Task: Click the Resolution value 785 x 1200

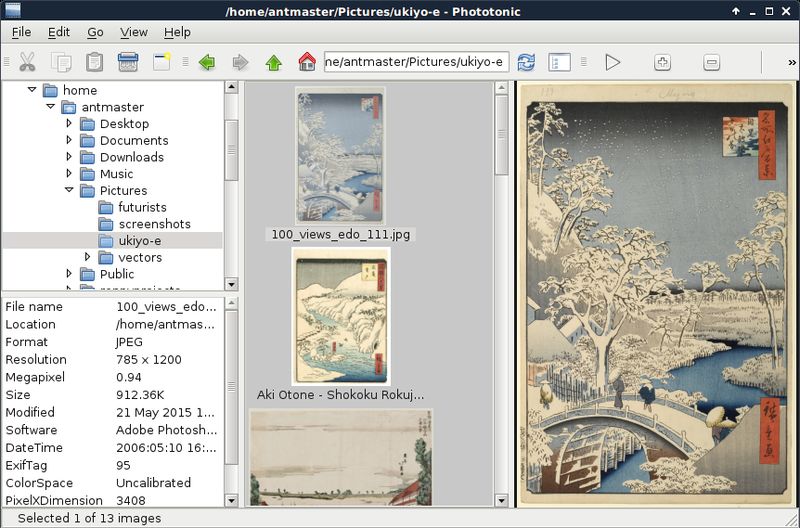Action: tap(148, 360)
